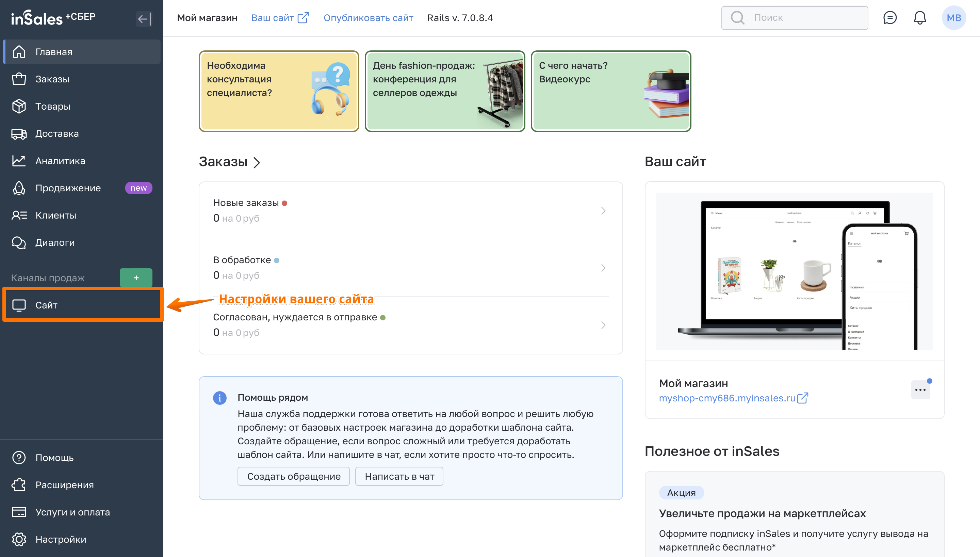Open the notifications bell
Image resolution: width=980 pixels, height=557 pixels.
(920, 18)
